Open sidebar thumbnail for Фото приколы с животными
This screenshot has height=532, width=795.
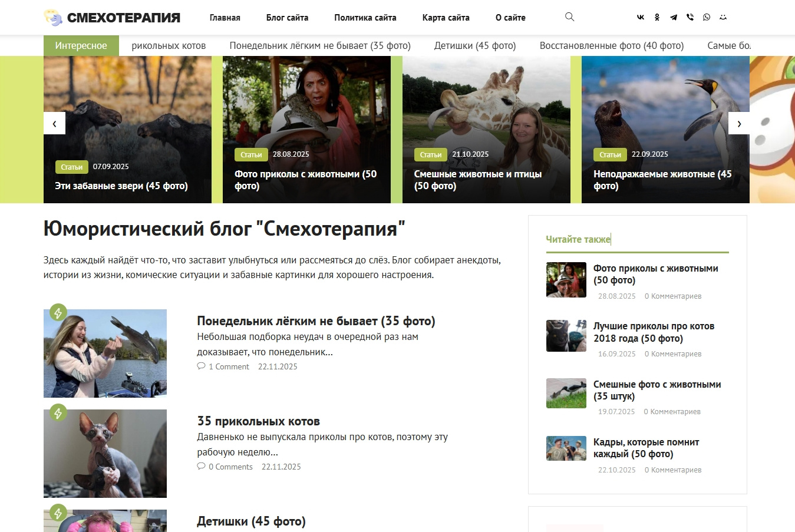[566, 280]
